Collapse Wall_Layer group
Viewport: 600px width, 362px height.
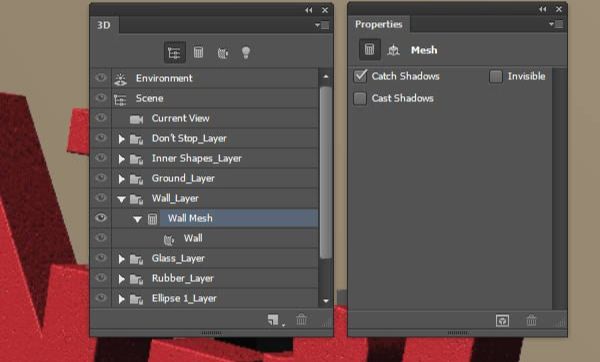[121, 199]
